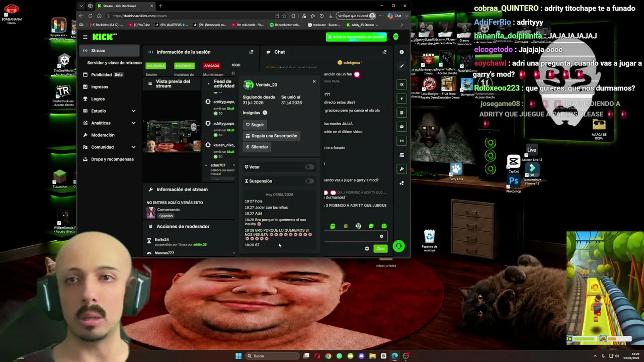This screenshot has width=644, height=362.
Task: Click the green headset support button
Action: 398,246
